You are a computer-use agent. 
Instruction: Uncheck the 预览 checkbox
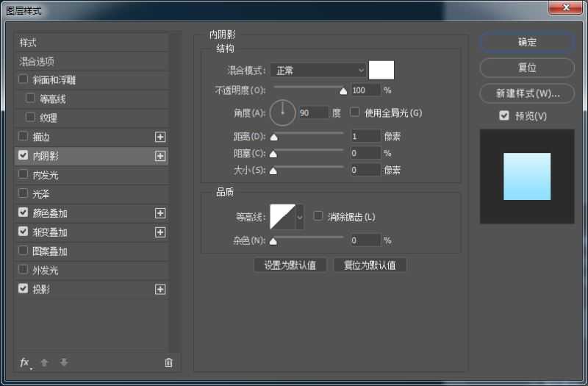(x=503, y=115)
